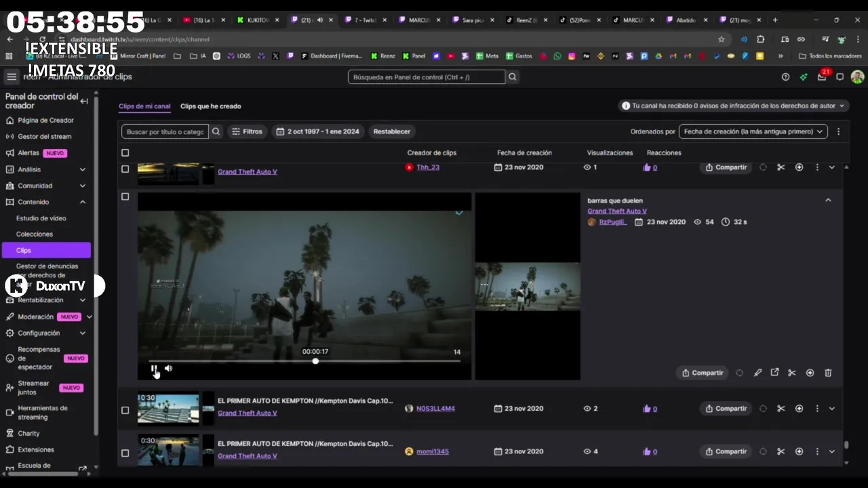Go to Gestor del stream

(45, 136)
